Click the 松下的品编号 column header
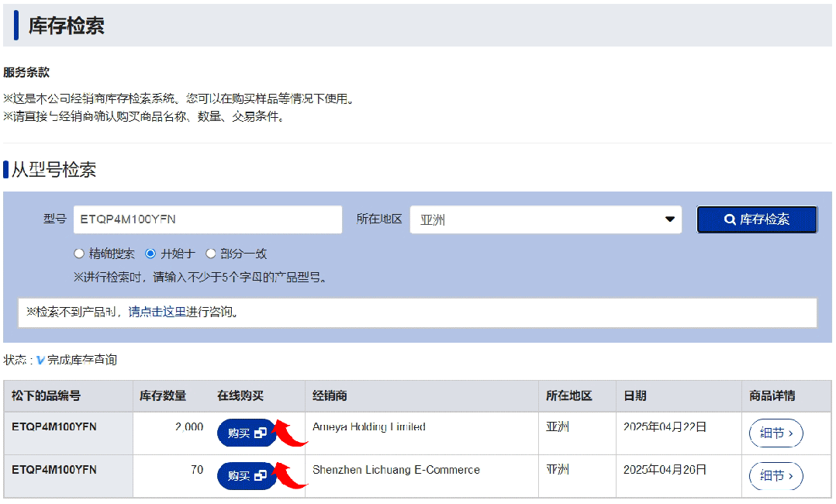This screenshot has height=504, width=836. coord(46,395)
